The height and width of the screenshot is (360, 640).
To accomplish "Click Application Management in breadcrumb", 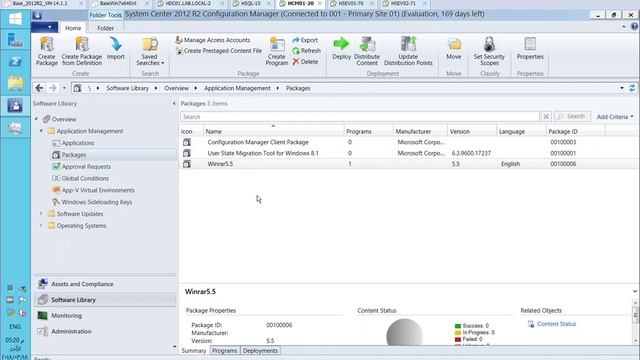I will 237,88.
